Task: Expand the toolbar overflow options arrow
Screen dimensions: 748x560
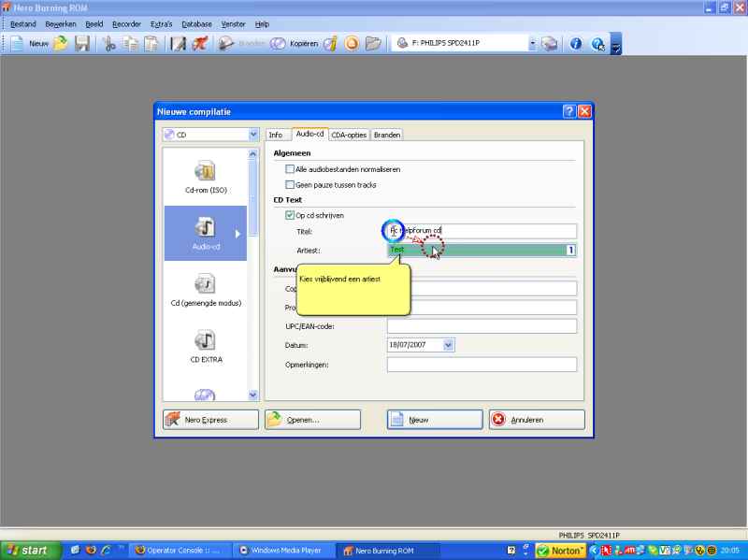Action: [616, 44]
